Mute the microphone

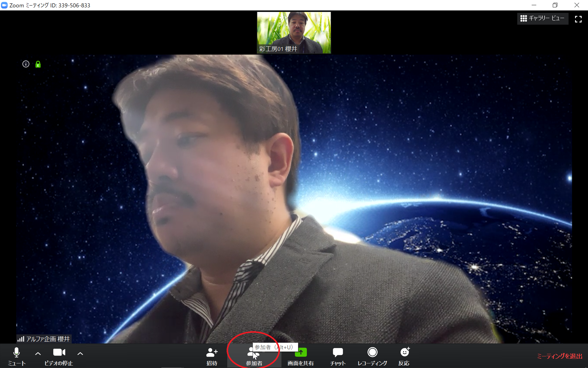coord(17,356)
